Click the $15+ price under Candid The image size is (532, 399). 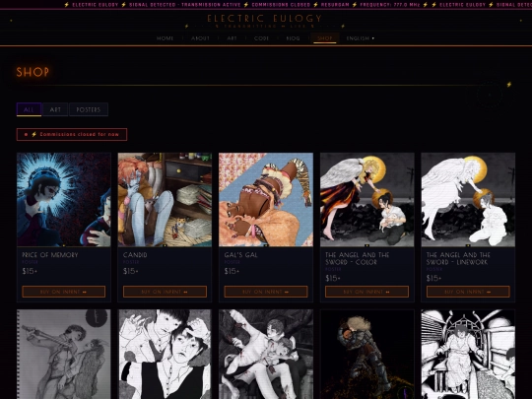[x=131, y=271]
